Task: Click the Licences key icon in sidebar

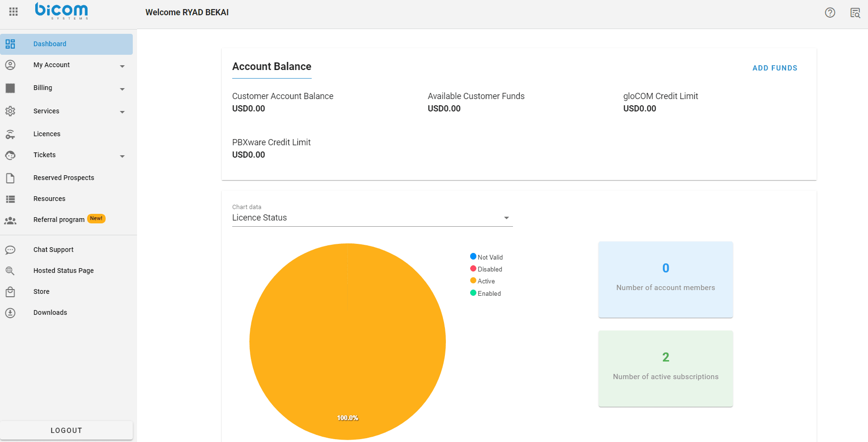Action: [10, 134]
